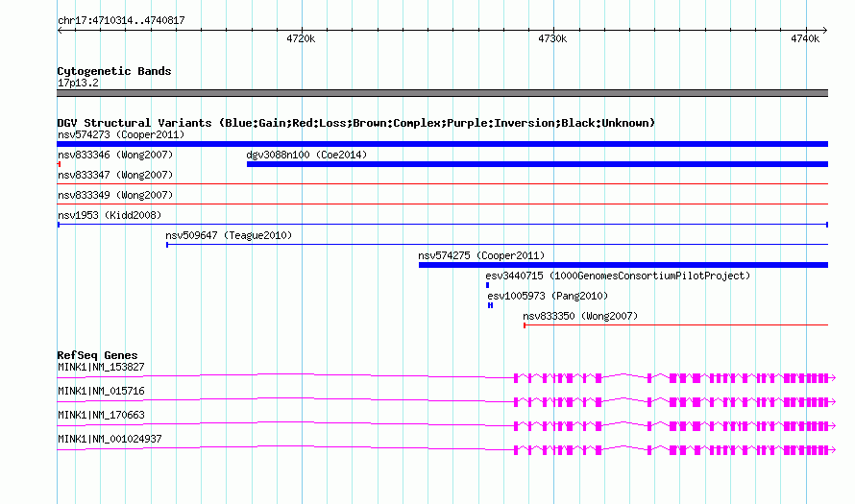Click the thin blue nsv509647 gain line
The height and width of the screenshot is (504, 855).
[x=497, y=245]
